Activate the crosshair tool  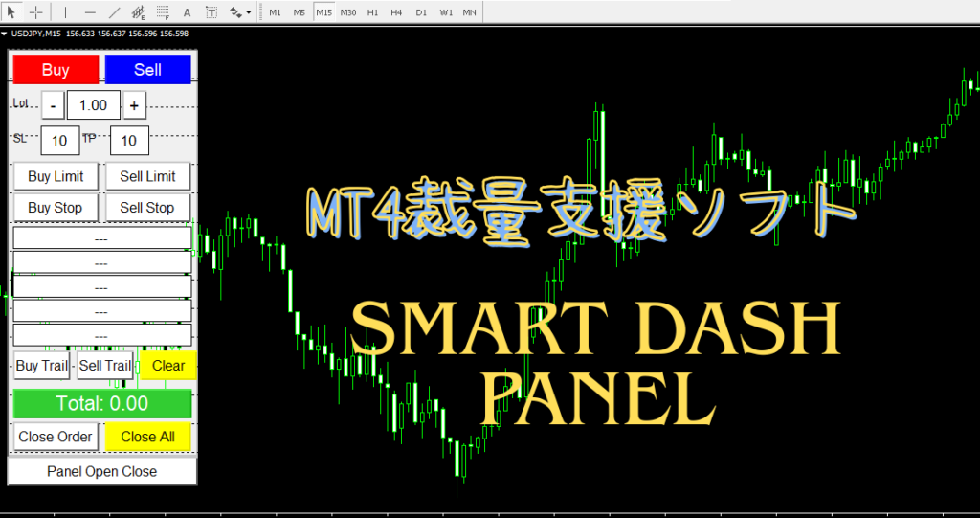tap(36, 12)
